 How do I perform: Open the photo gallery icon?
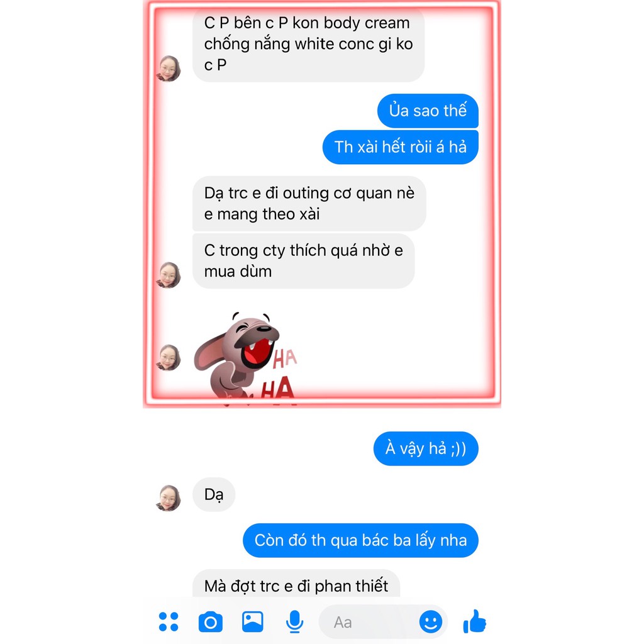coord(253,621)
